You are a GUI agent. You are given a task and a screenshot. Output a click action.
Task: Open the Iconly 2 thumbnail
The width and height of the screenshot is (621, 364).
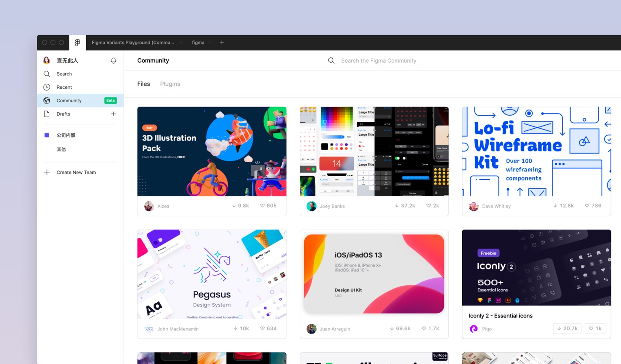[536, 267]
